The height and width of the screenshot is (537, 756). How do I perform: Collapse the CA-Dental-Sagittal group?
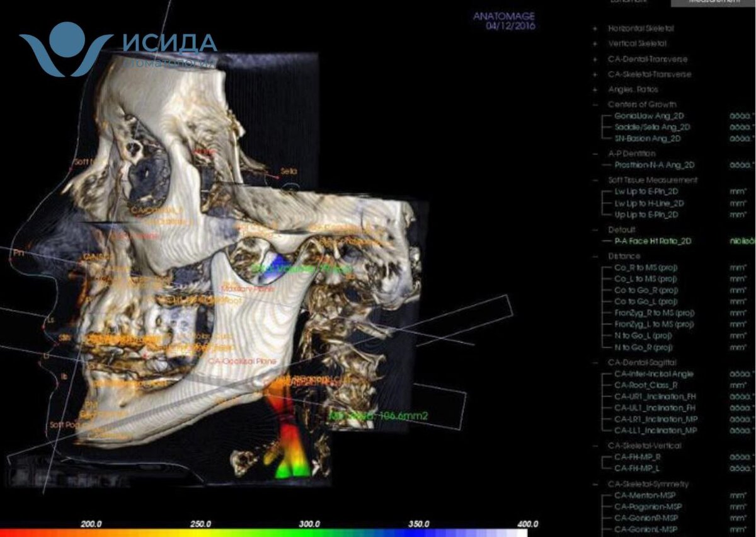[x=595, y=363]
